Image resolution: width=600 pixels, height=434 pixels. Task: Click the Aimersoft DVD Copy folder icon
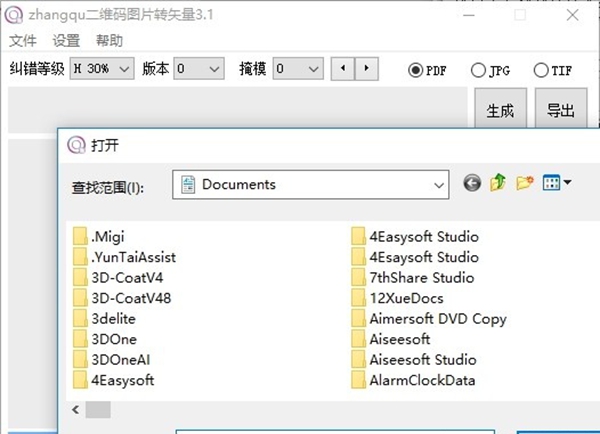coord(358,318)
